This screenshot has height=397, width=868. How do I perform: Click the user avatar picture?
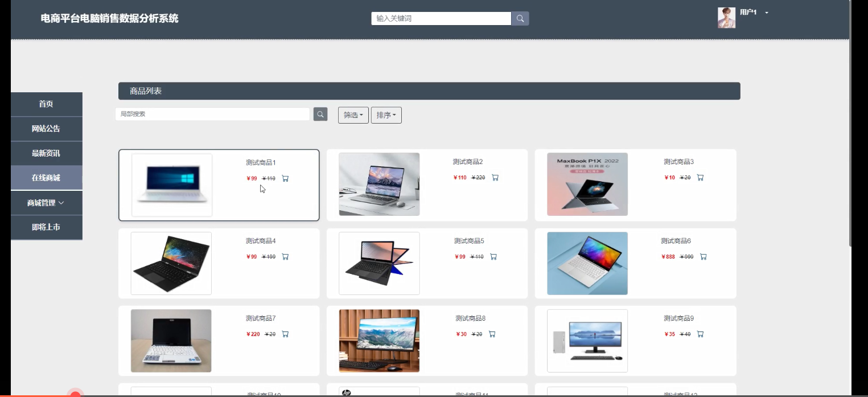tap(726, 18)
